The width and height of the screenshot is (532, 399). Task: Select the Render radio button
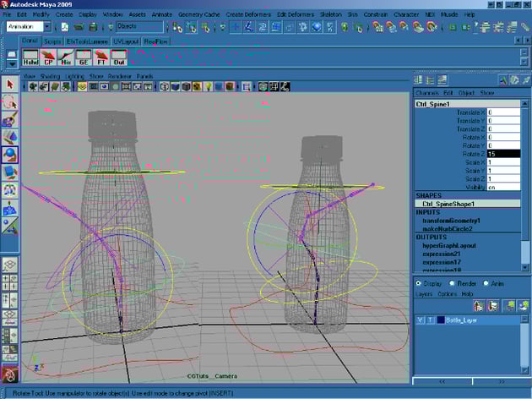[453, 284]
